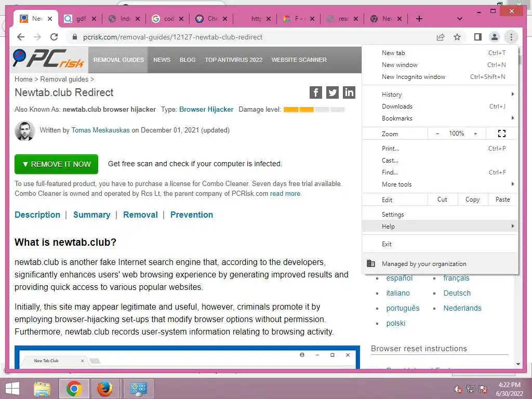Open the profile avatar icon

click(495, 37)
